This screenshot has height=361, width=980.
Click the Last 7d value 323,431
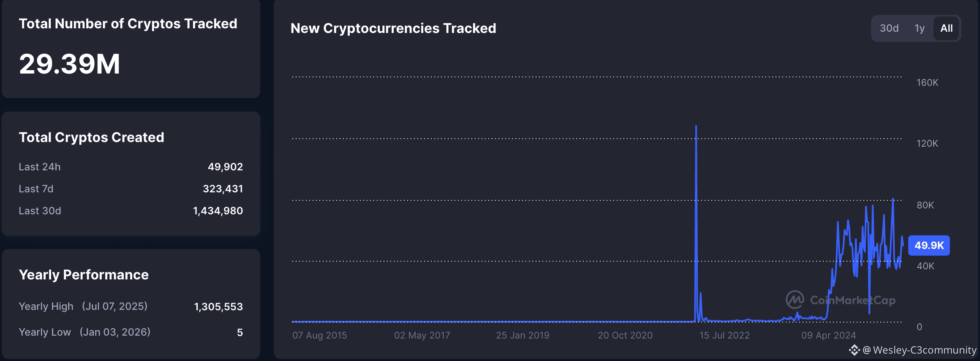click(x=223, y=189)
